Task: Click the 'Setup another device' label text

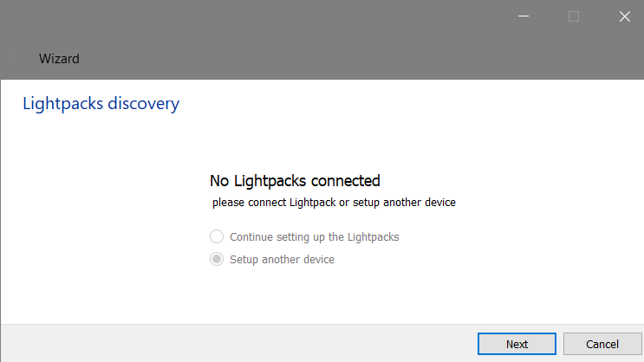Action: [282, 259]
